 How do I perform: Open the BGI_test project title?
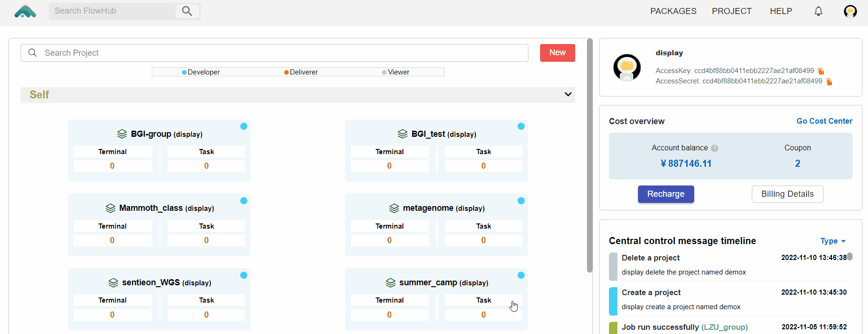point(444,134)
